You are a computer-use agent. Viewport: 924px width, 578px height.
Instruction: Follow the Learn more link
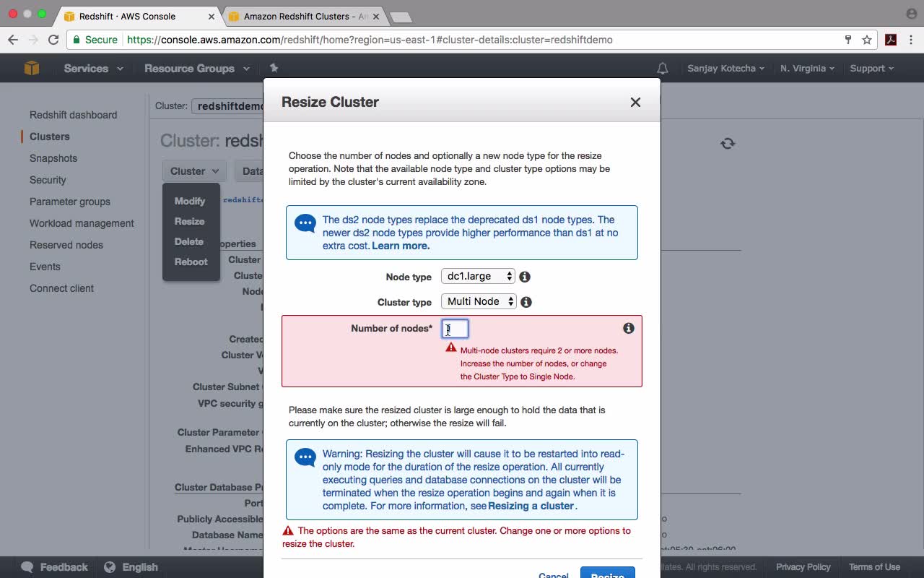(x=401, y=246)
